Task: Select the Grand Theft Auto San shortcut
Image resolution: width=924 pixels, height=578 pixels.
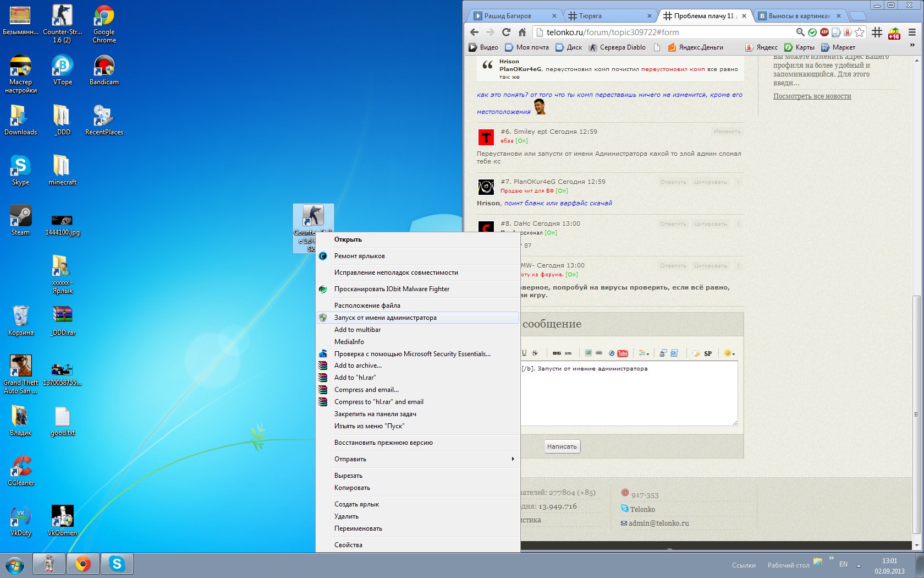Action: [21, 374]
